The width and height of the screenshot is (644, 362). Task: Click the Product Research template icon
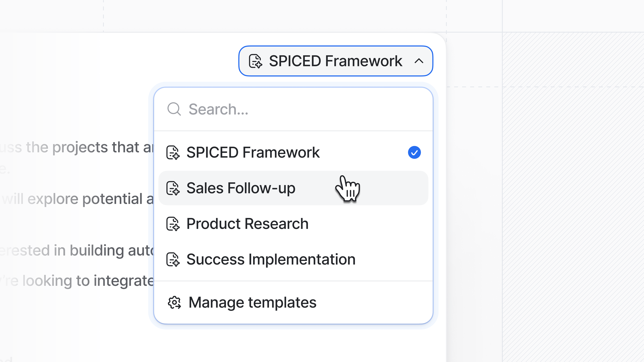click(x=173, y=224)
